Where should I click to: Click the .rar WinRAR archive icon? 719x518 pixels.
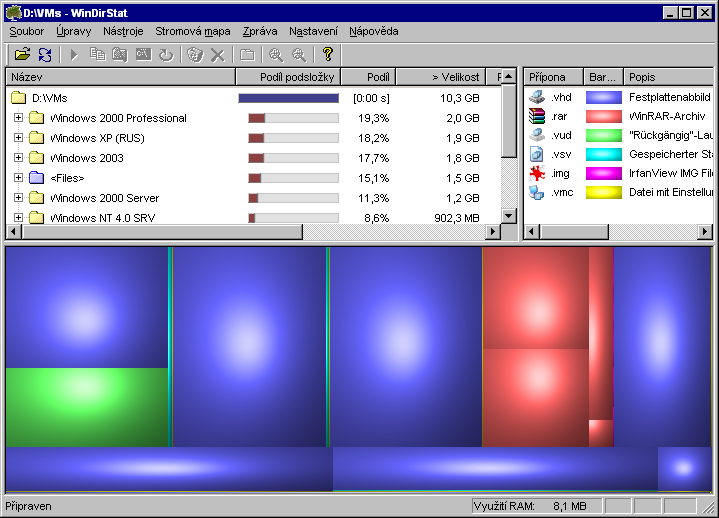coord(536,116)
